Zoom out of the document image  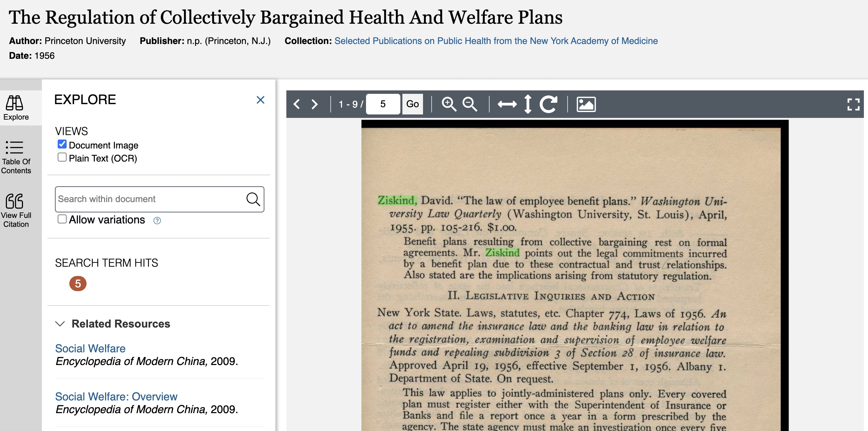(x=470, y=104)
